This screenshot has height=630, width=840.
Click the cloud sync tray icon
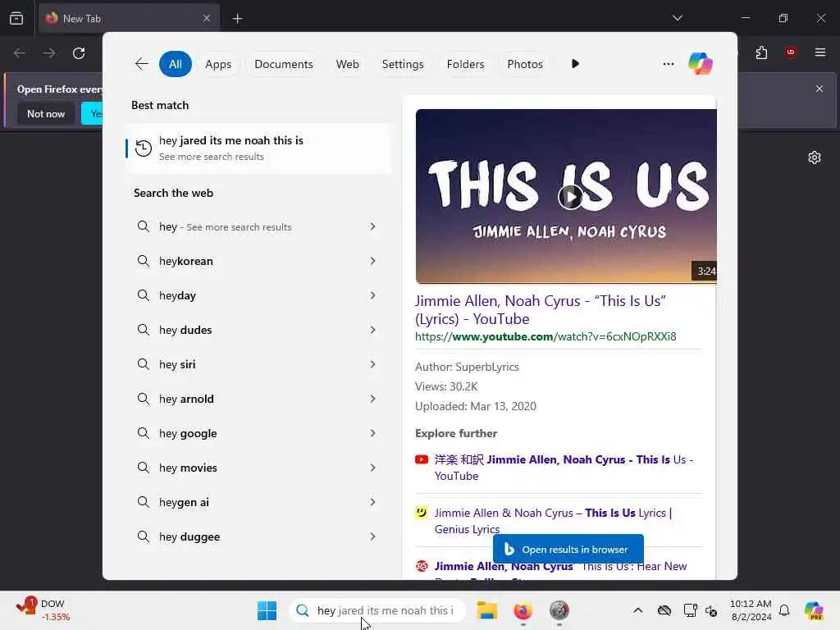coord(664,610)
